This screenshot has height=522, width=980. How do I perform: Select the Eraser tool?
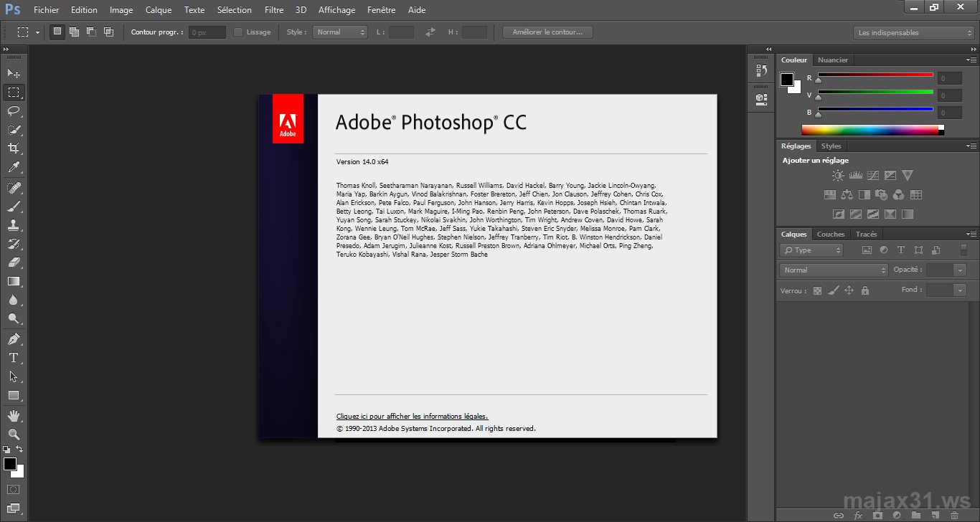pos(14,262)
